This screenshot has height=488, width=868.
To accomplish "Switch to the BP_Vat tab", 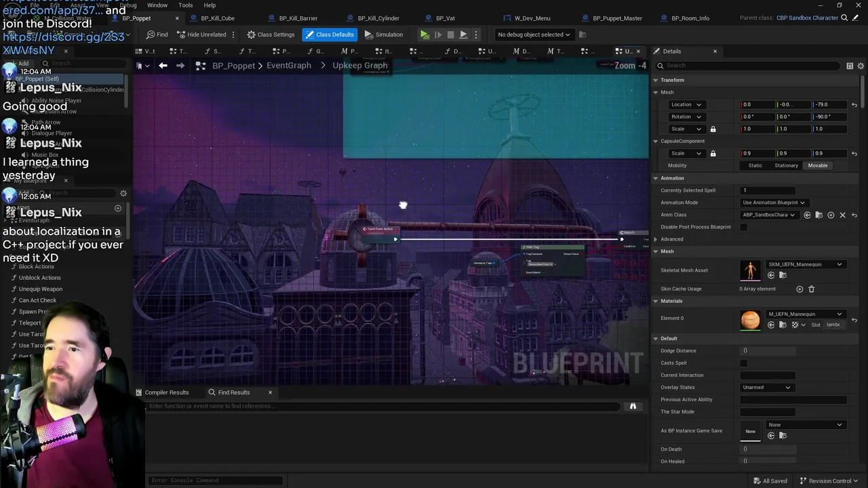I will [x=446, y=18].
